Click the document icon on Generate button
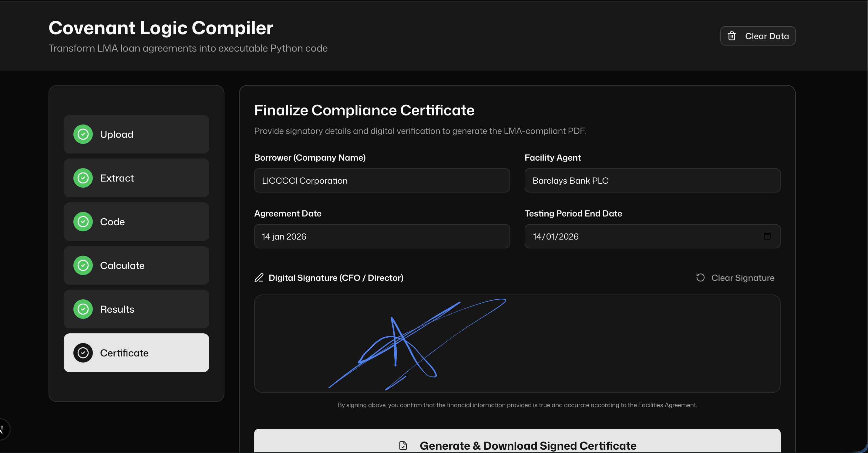This screenshot has width=868, height=453. (x=403, y=446)
